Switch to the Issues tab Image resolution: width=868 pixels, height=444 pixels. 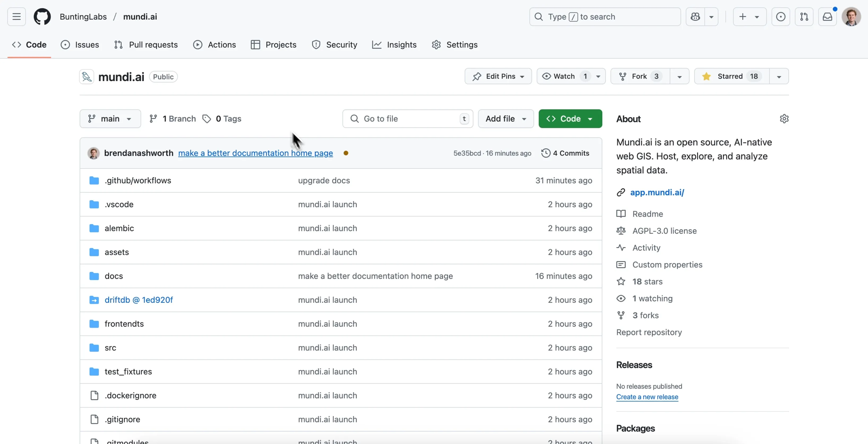tap(80, 45)
